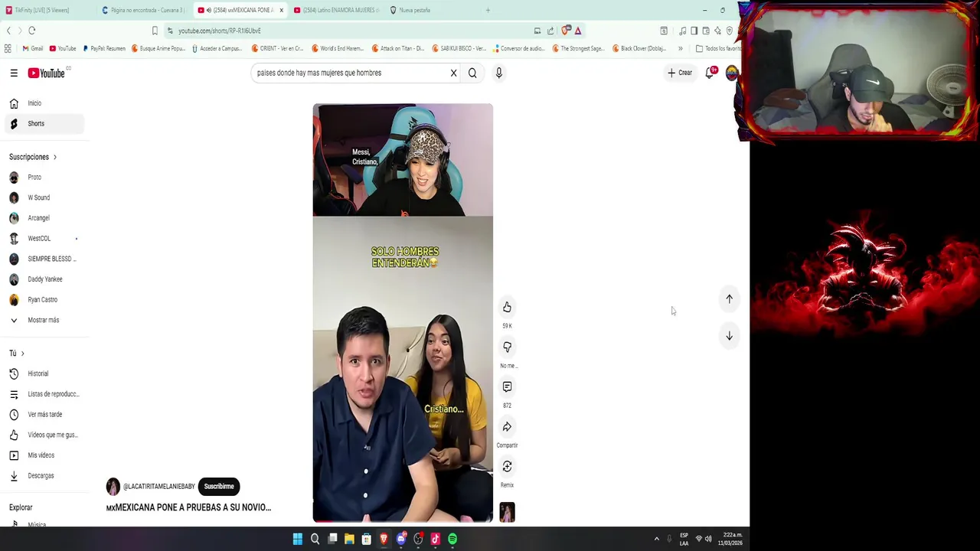Expand the Tú section

[x=17, y=353]
